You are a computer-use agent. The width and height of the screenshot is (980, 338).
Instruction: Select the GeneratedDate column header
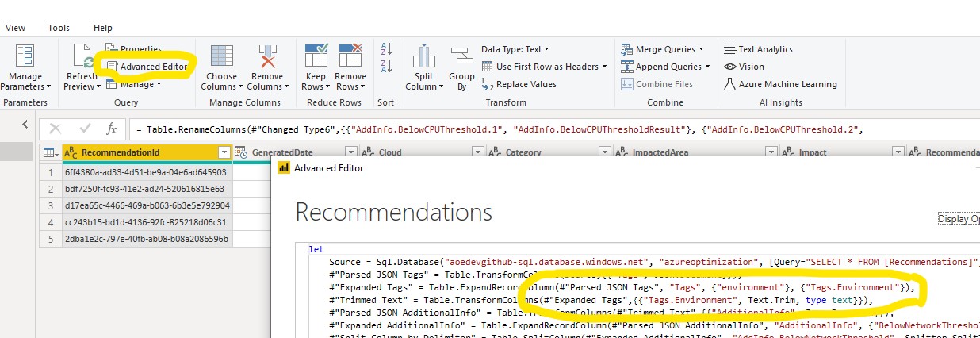pyautogui.click(x=296, y=152)
